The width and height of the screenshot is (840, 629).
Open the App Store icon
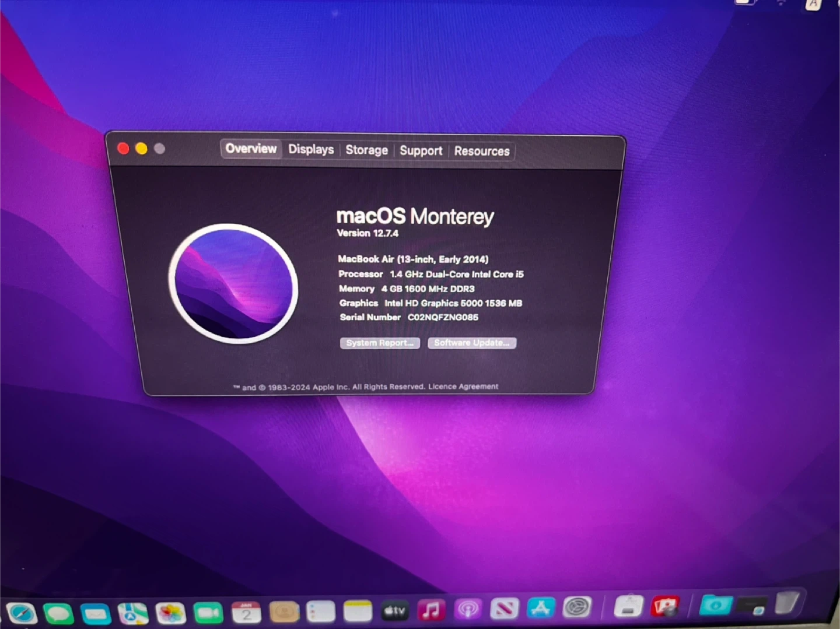(541, 608)
